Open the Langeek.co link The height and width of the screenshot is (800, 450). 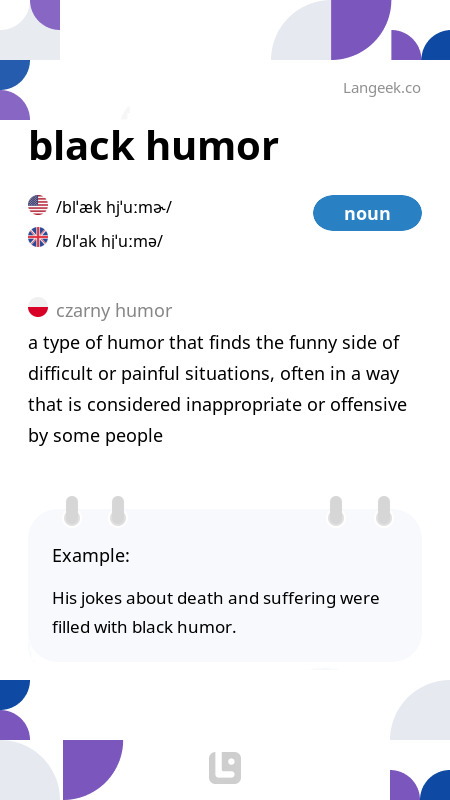point(382,88)
